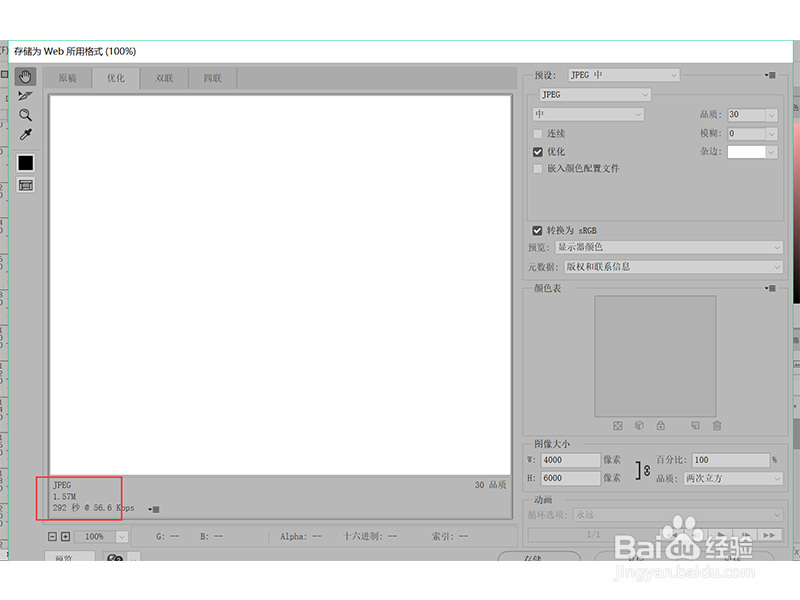Select the Hand tool

(x=26, y=77)
